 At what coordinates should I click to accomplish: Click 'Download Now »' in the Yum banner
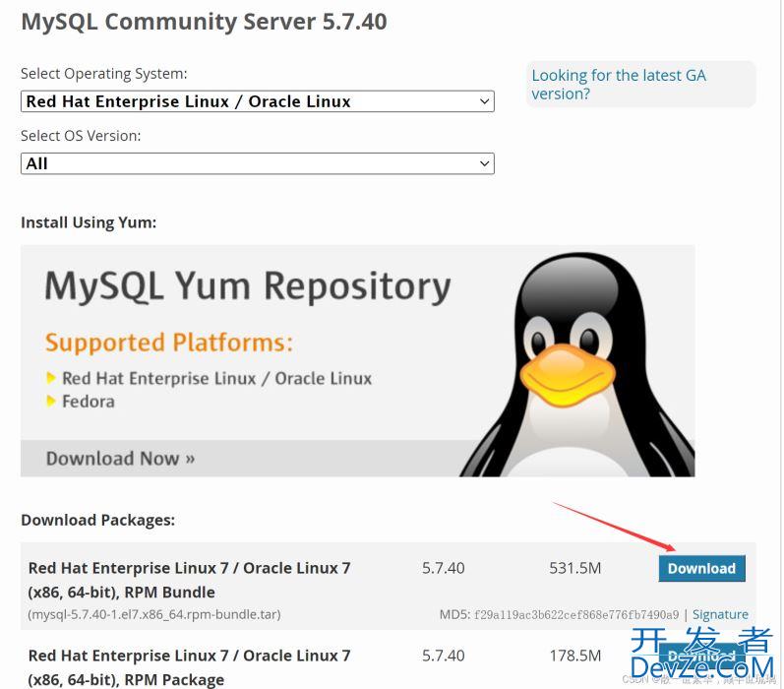(x=120, y=459)
